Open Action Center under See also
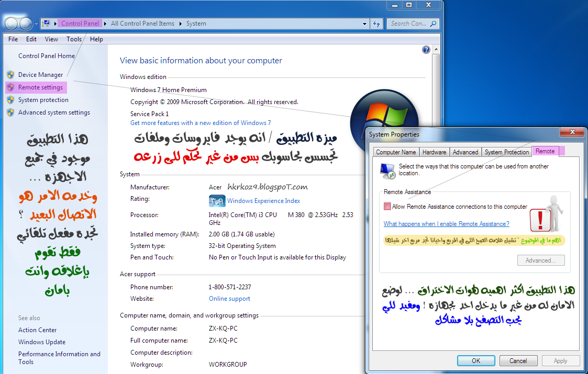The image size is (588, 374). (x=38, y=330)
